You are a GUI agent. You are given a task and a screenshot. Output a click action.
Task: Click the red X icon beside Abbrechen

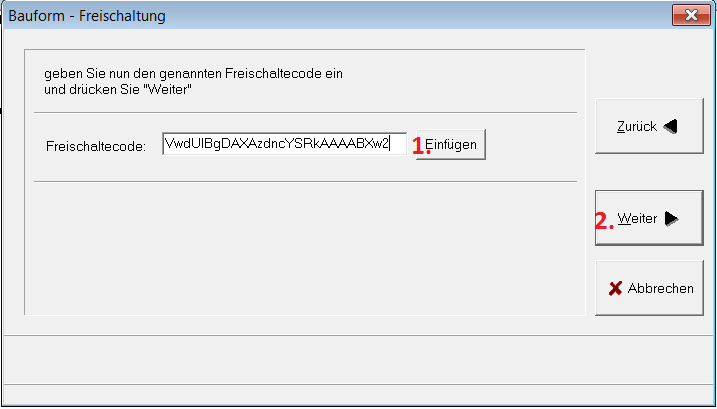(x=616, y=289)
